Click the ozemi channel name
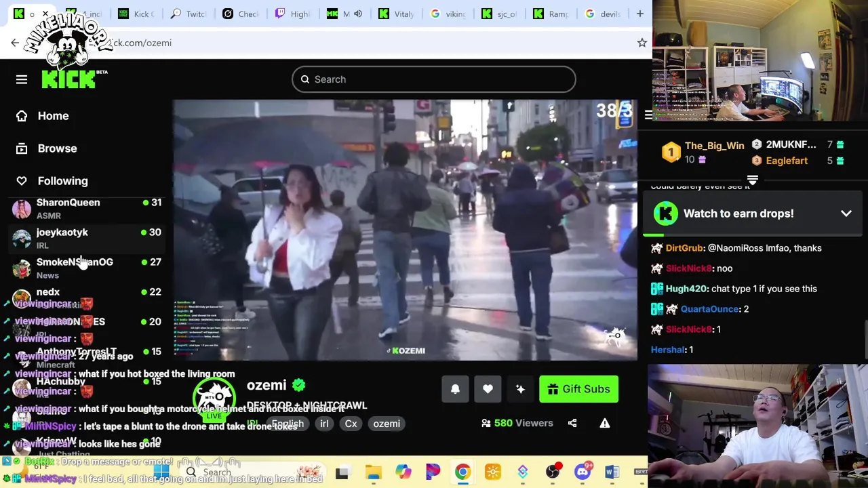This screenshot has width=868, height=488. tap(267, 385)
